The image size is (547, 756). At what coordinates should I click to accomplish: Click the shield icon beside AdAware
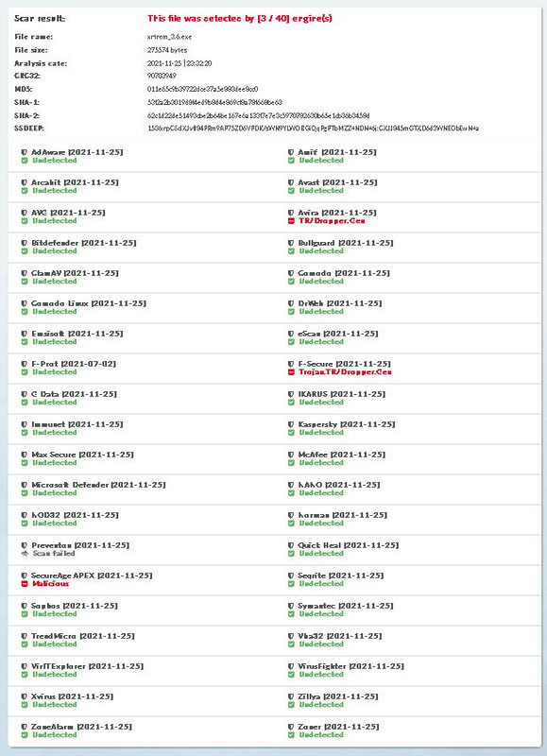click(x=25, y=152)
